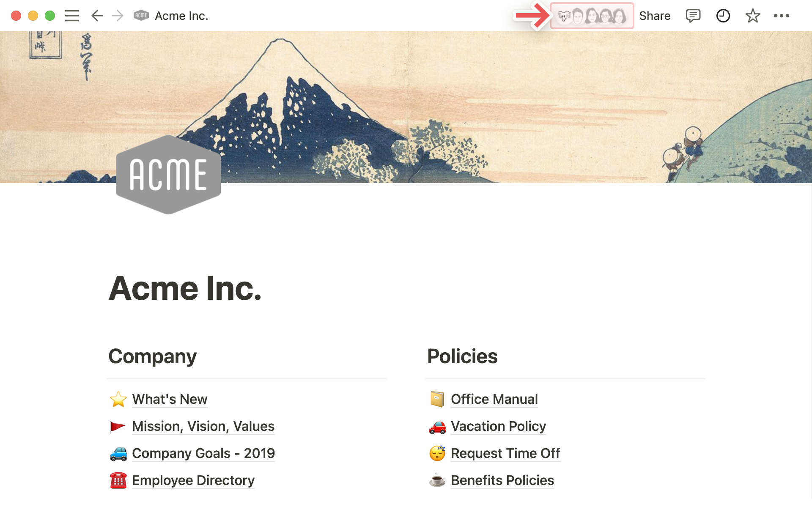Click the back navigation arrow

[x=96, y=15]
